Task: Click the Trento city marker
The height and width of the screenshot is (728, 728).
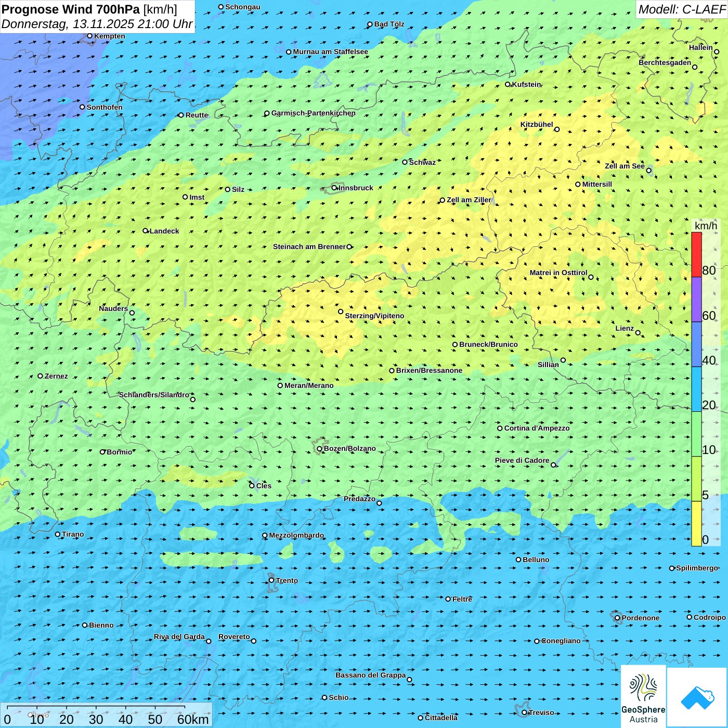Action: click(x=271, y=580)
